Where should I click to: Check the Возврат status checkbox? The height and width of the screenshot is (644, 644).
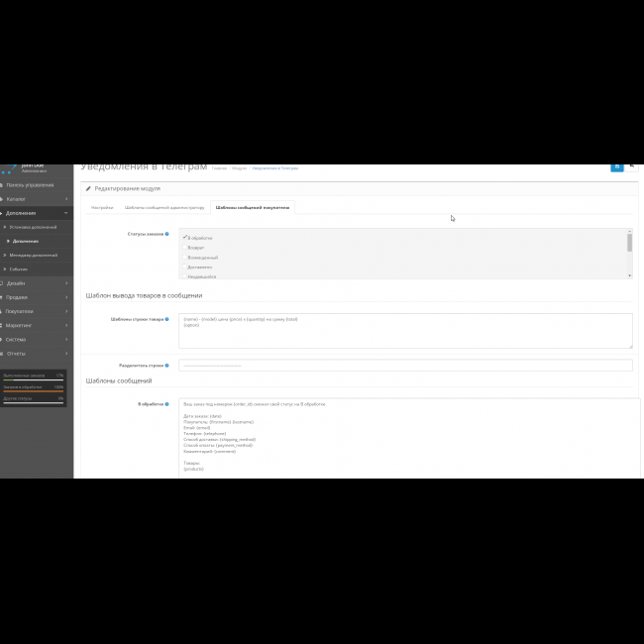click(x=185, y=248)
